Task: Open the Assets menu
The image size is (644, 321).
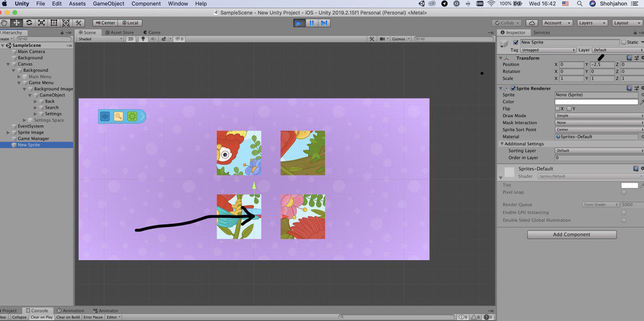Action: (x=77, y=4)
